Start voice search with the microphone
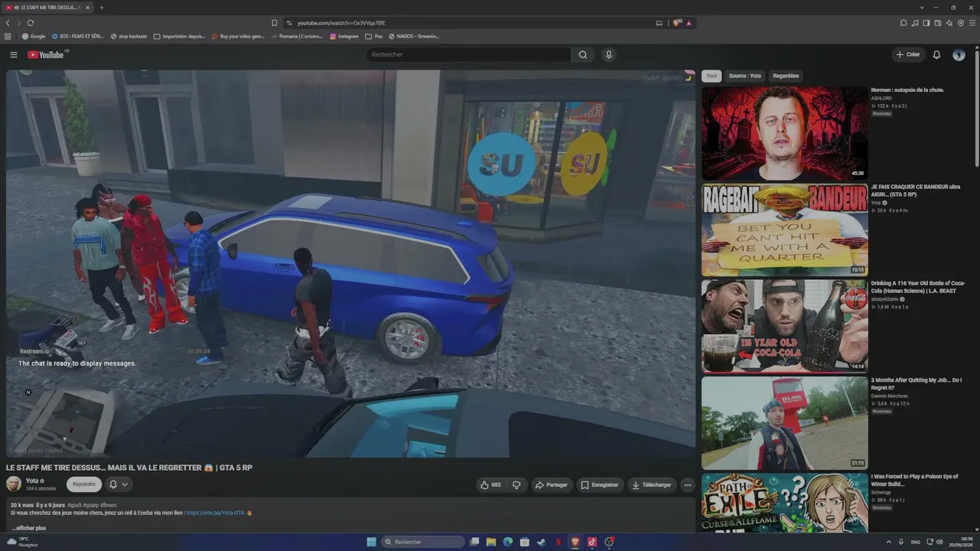The image size is (980, 551). (609, 55)
